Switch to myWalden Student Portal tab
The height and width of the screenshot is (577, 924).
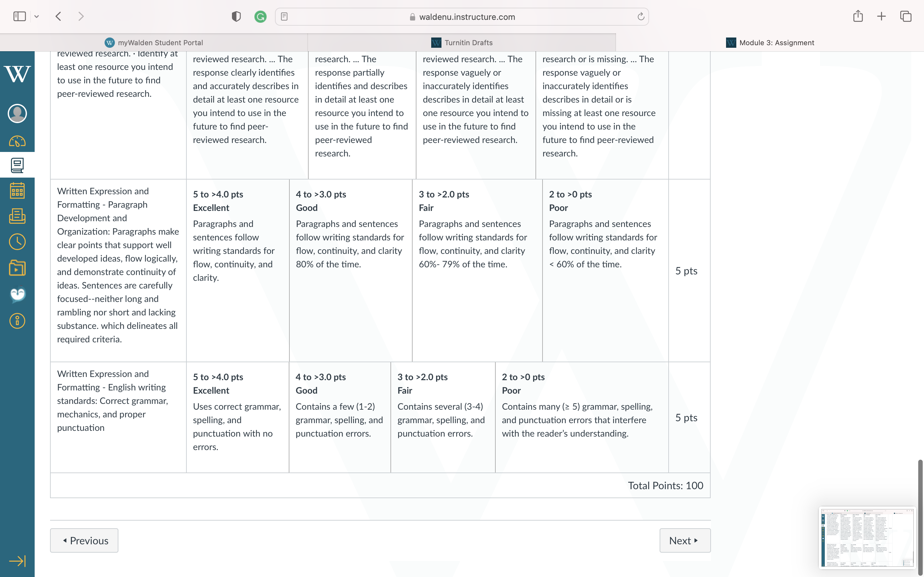click(154, 43)
